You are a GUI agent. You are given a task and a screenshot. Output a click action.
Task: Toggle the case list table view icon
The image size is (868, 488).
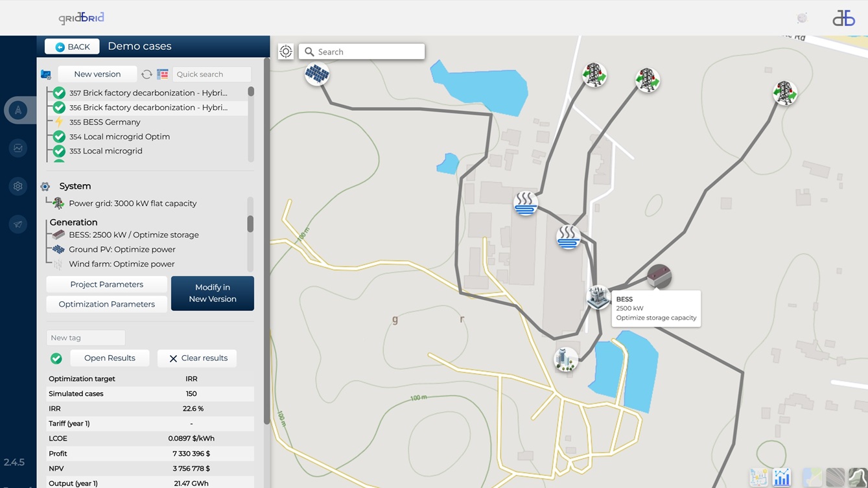coord(163,75)
